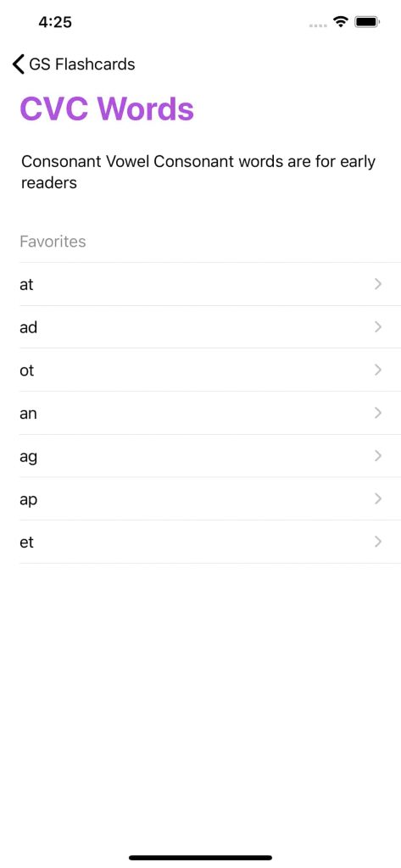Image resolution: width=401 pixels, height=868 pixels.
Task: Tap the Wi-Fi status icon
Action: pyautogui.click(x=340, y=22)
